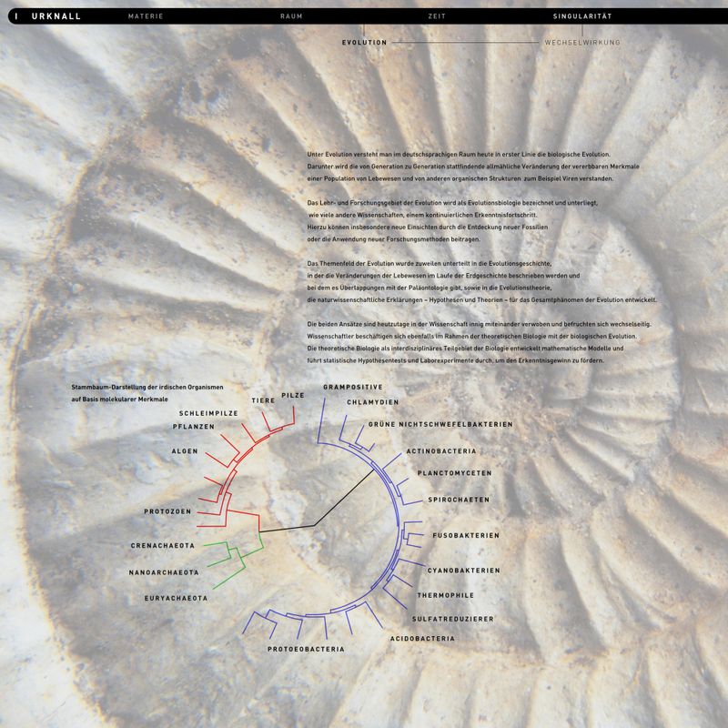Click the GRAMPOSITIVE tree label
The height and width of the screenshot is (728, 728).
pos(353,387)
